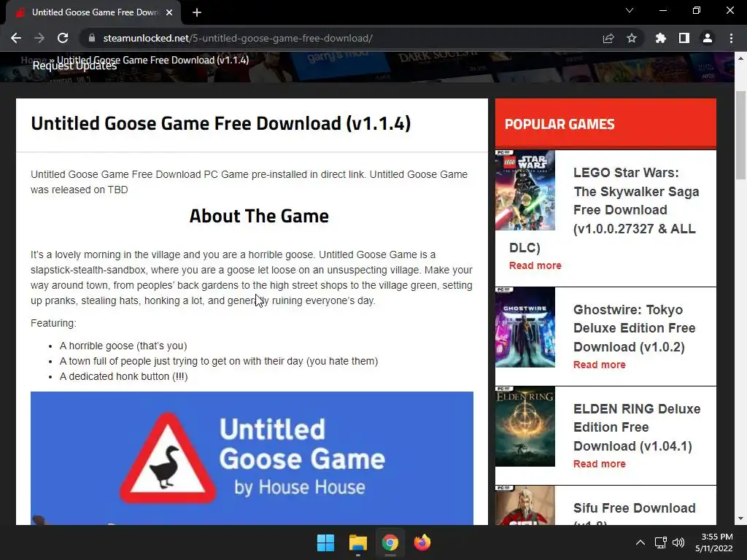The image size is (747, 560).
Task: Open File Explorer from the taskbar
Action: point(357,542)
